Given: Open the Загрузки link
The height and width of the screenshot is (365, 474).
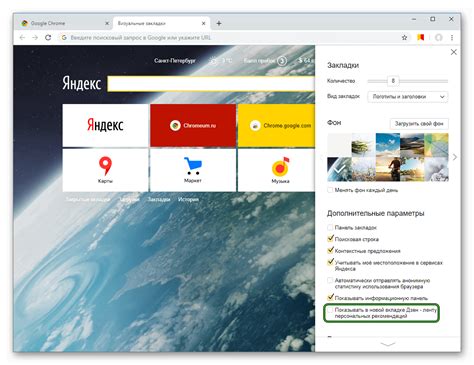Looking at the screenshot, I should pyautogui.click(x=129, y=199).
